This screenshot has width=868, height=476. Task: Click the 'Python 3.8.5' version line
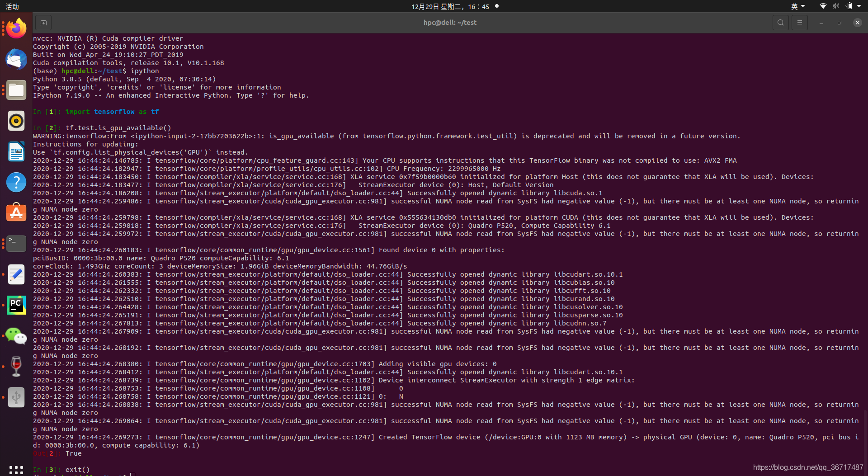point(124,79)
